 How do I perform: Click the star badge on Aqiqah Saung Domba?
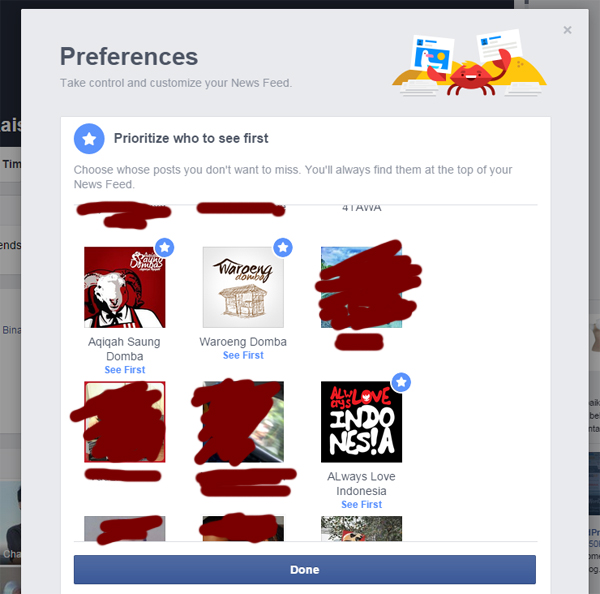[165, 247]
